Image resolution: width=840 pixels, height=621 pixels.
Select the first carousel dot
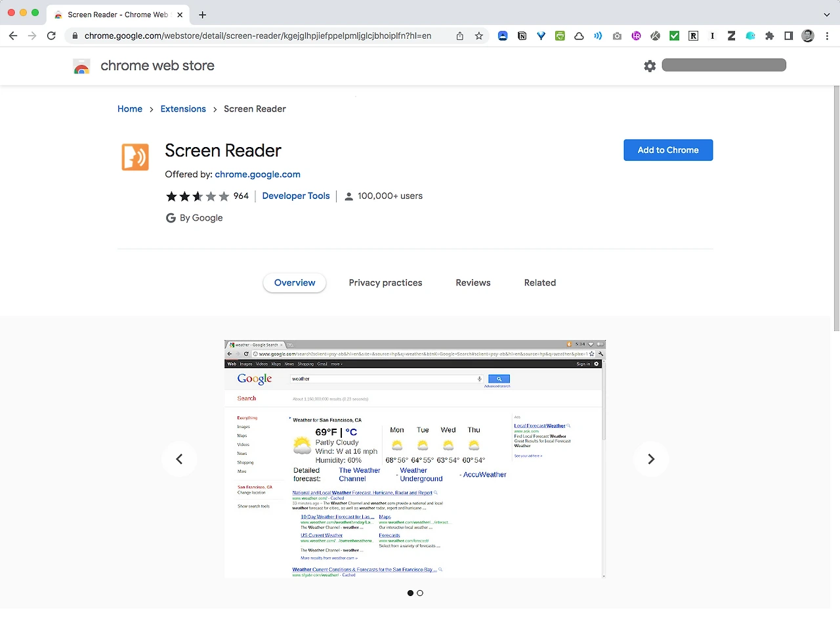[411, 593]
